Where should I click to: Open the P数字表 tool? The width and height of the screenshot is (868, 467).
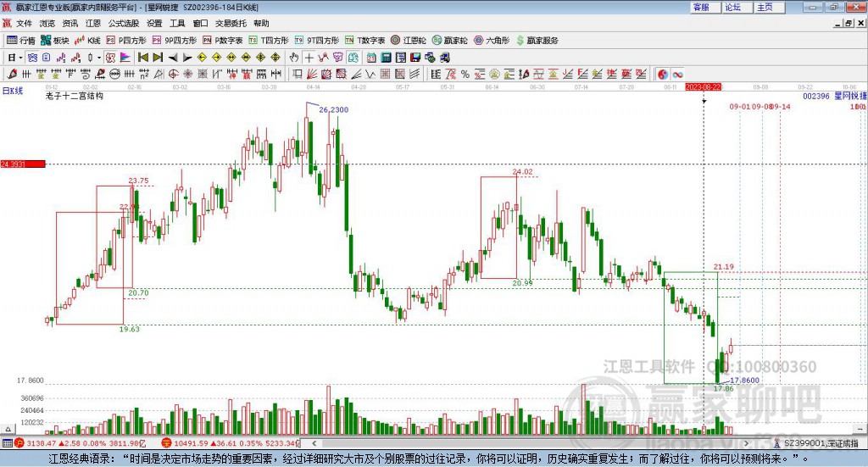click(x=223, y=41)
